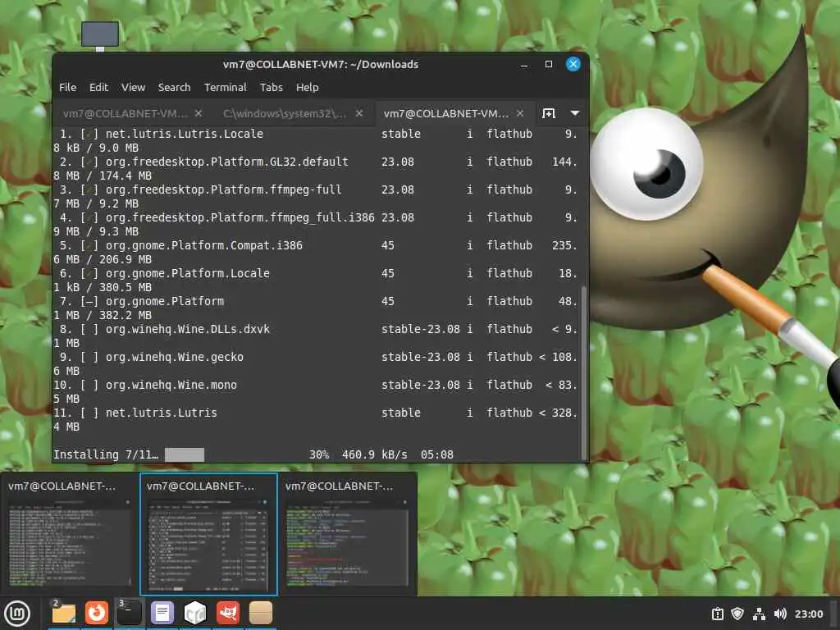Click 'net.lutris.Lutris' in row 11
The image size is (840, 630).
coord(162,413)
